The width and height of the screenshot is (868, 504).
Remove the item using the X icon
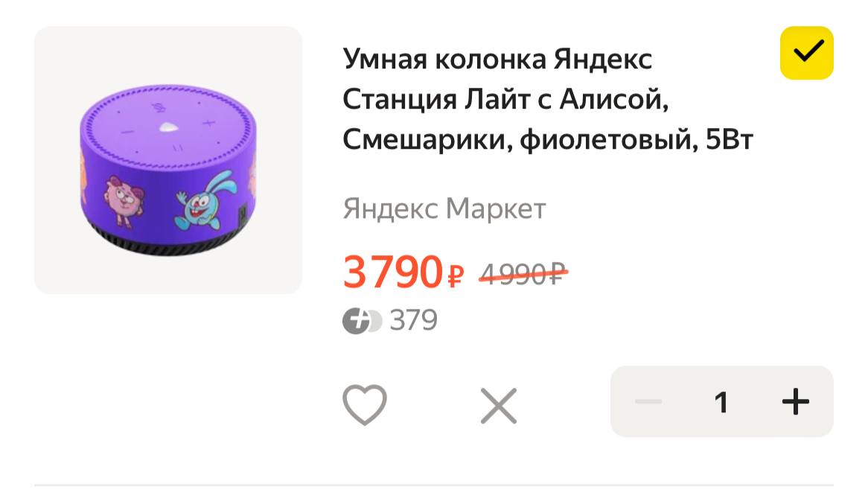pyautogui.click(x=498, y=406)
